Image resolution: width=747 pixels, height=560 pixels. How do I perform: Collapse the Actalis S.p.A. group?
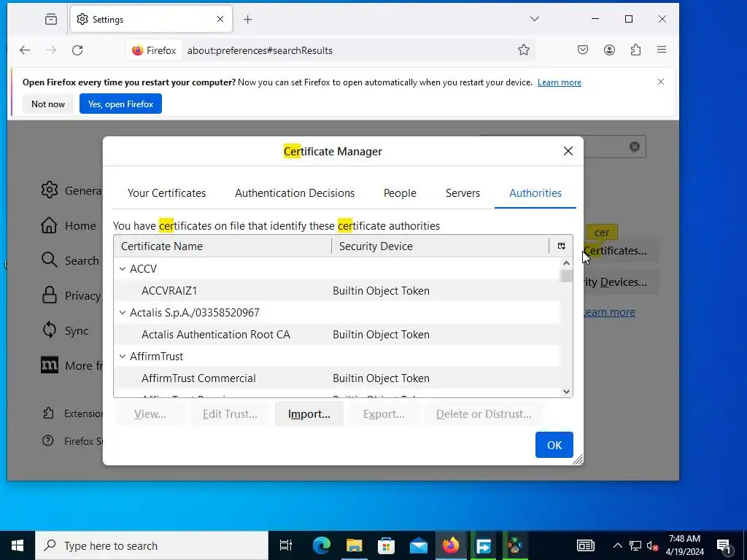pos(123,313)
